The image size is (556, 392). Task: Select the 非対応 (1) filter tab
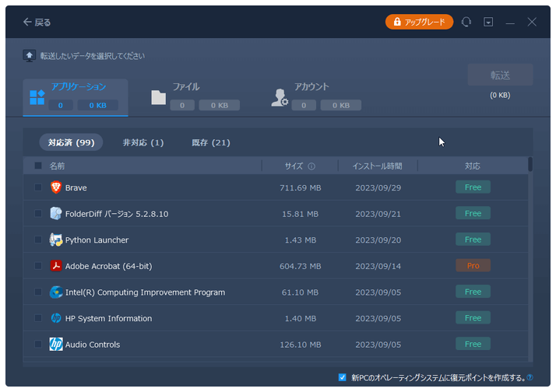pyautogui.click(x=143, y=142)
